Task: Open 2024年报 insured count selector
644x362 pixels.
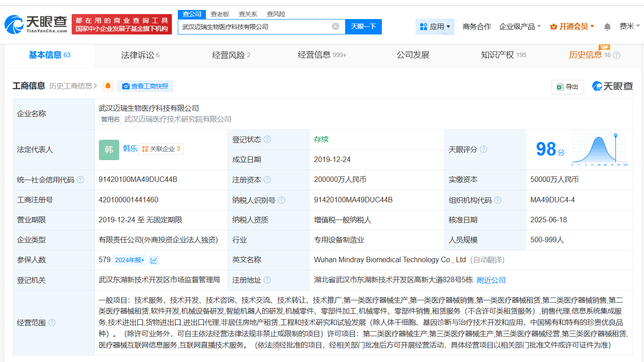Action: pyautogui.click(x=129, y=260)
